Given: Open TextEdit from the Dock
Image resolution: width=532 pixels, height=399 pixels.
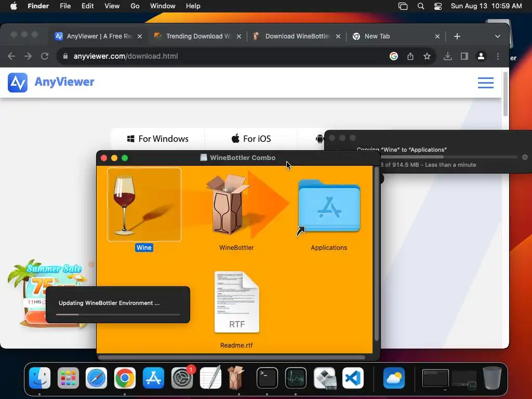Looking at the screenshot, I should 211,377.
